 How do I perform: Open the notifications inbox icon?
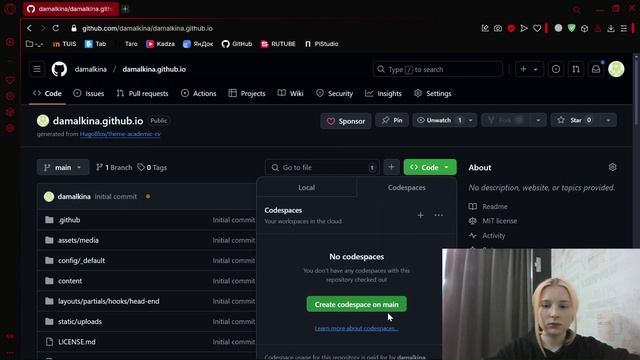tap(596, 69)
